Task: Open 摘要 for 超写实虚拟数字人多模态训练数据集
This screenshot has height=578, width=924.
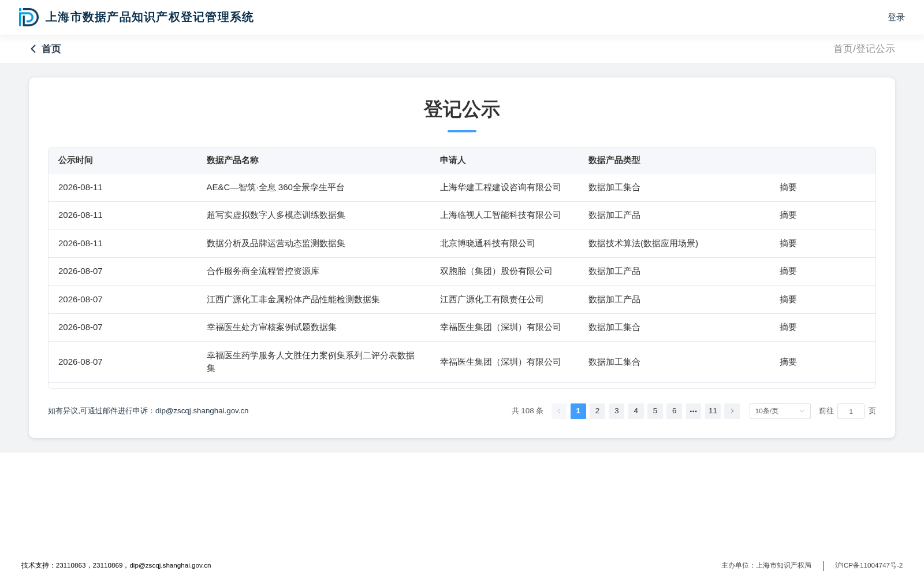Action: 788,215
